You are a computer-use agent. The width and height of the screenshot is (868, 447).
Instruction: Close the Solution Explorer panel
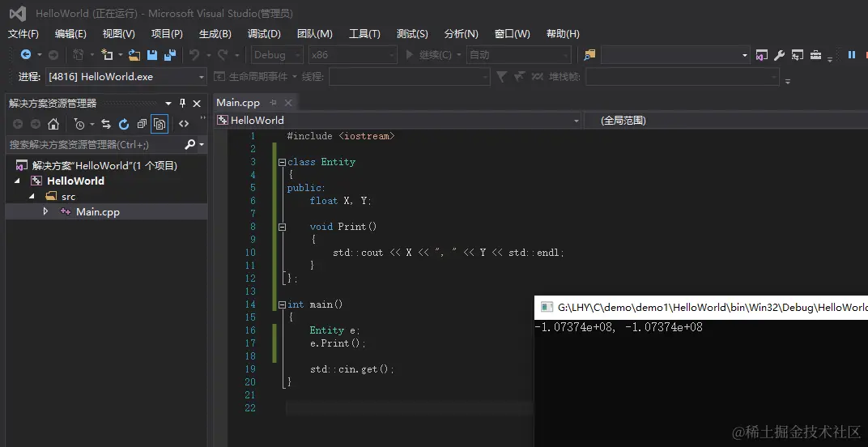[x=197, y=104]
